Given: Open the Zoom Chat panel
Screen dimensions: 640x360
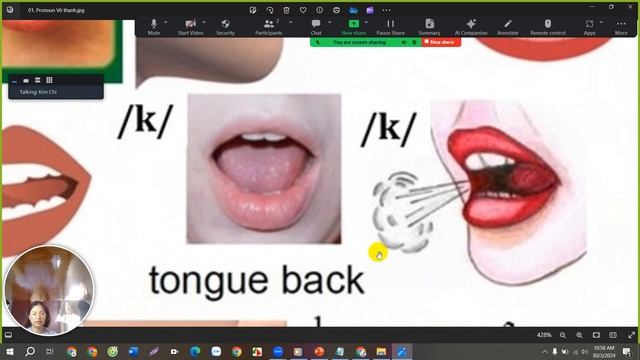Looking at the screenshot, I should click(x=316, y=27).
